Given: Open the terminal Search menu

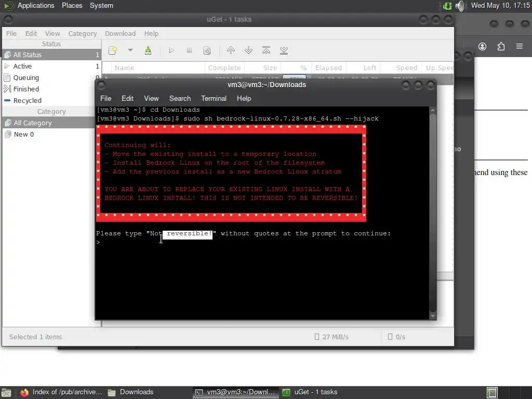Looking at the screenshot, I should click(x=180, y=98).
